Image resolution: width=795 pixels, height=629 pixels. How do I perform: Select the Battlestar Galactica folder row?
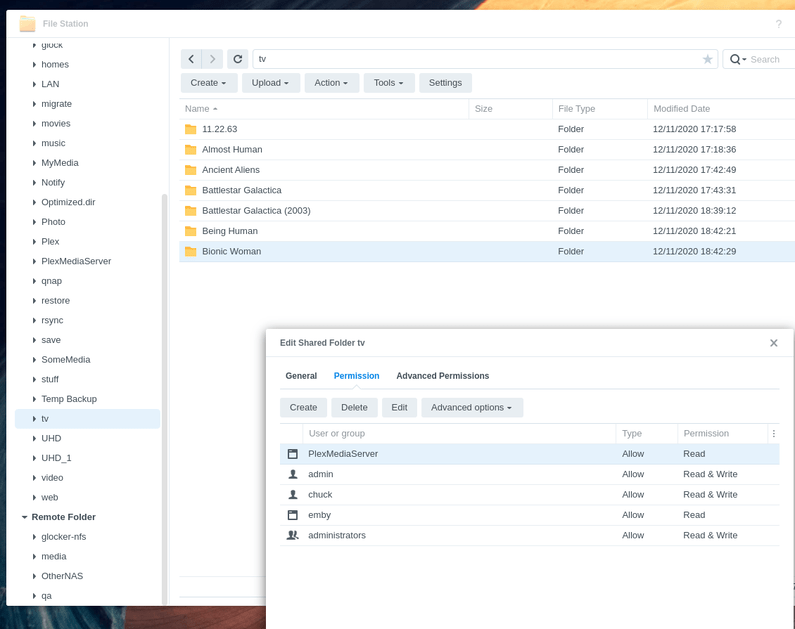click(487, 190)
